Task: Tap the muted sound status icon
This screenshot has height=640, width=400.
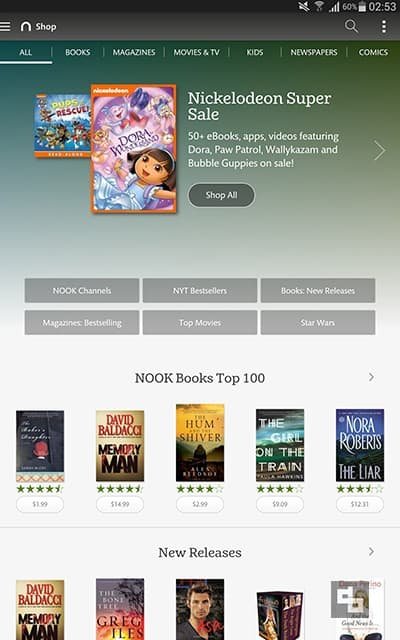Action: coord(304,6)
